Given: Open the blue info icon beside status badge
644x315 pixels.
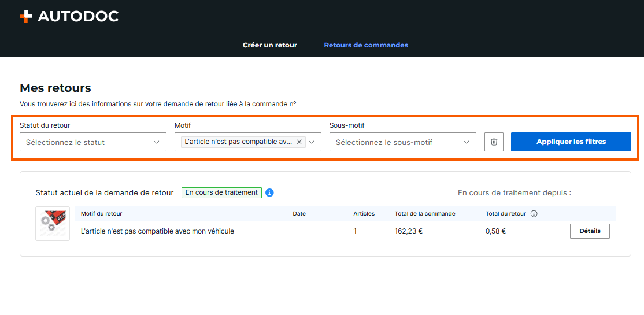Looking at the screenshot, I should (x=269, y=192).
